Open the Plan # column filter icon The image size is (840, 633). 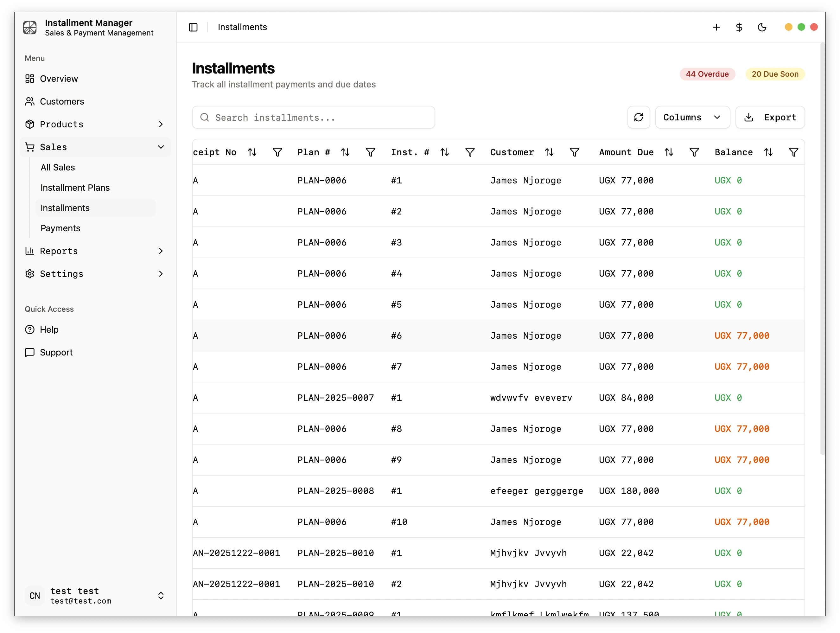(370, 152)
